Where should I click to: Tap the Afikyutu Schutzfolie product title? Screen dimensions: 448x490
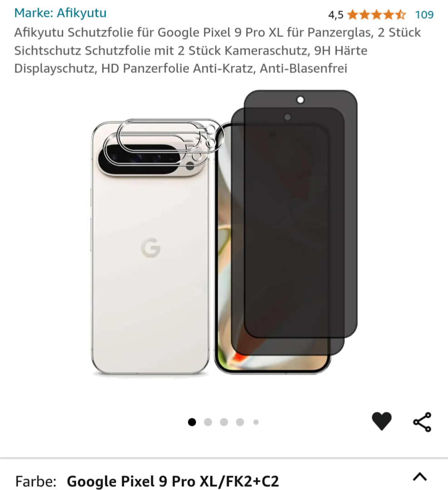217,50
